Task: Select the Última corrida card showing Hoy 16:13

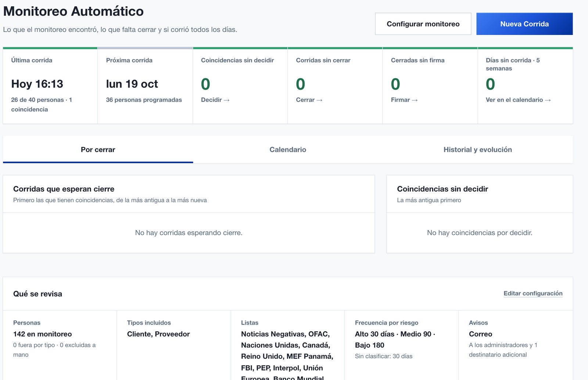Action: click(50, 86)
